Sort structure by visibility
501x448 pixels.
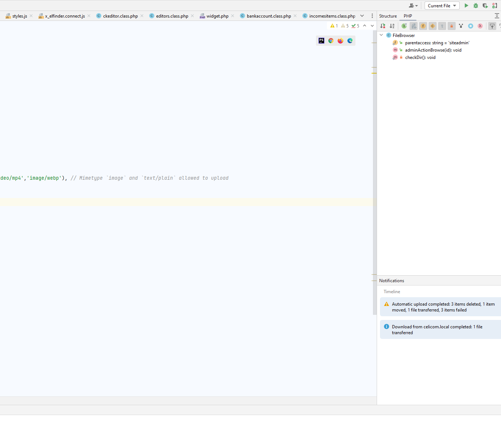[x=383, y=26]
